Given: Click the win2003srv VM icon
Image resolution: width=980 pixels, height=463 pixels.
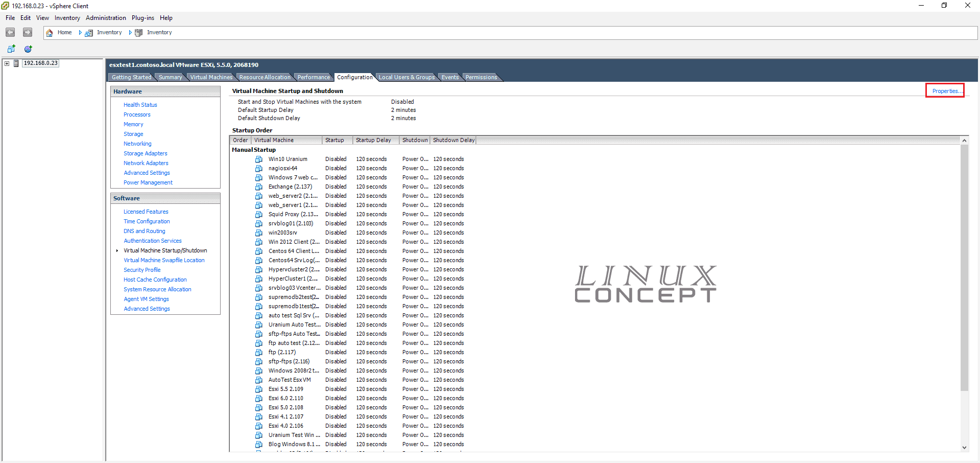Looking at the screenshot, I should click(x=259, y=233).
